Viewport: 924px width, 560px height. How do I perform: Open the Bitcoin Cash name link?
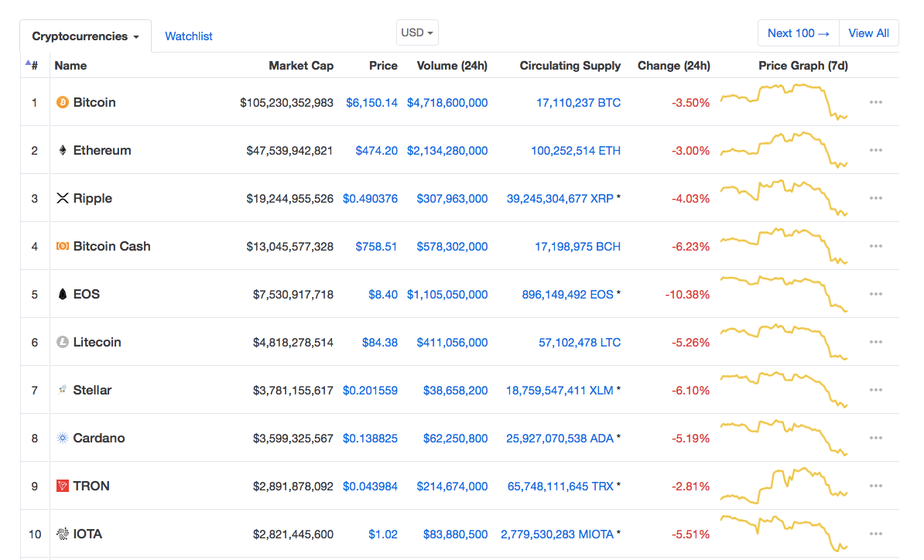(x=112, y=246)
